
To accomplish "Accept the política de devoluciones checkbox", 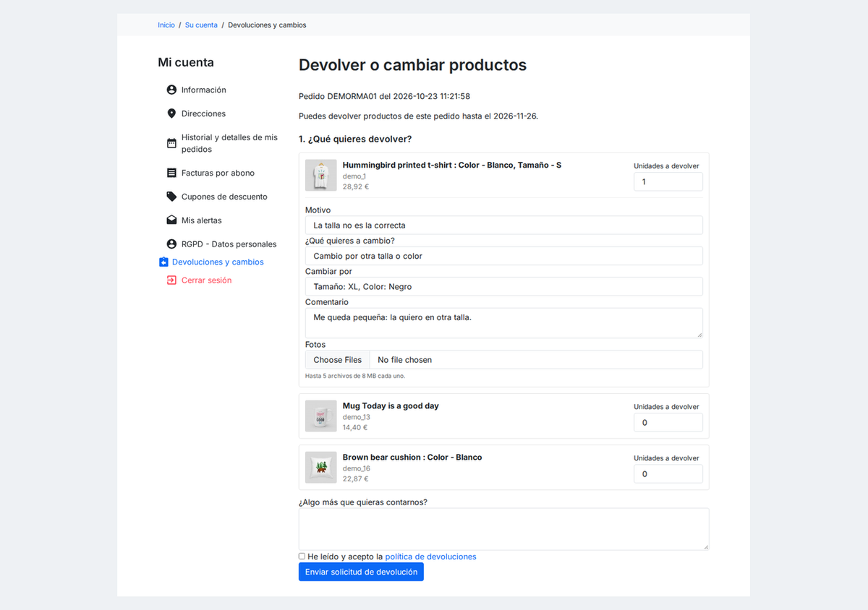I will pyautogui.click(x=302, y=556).
